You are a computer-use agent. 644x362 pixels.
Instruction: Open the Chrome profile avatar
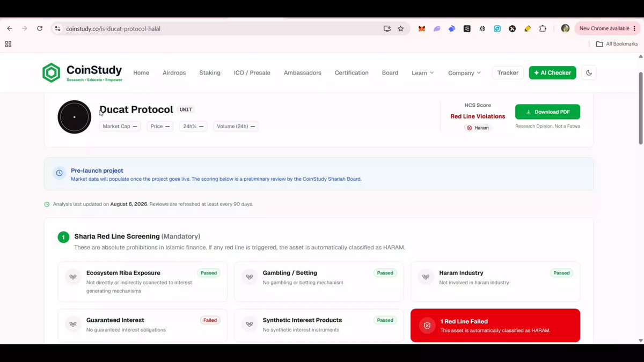coord(565,28)
